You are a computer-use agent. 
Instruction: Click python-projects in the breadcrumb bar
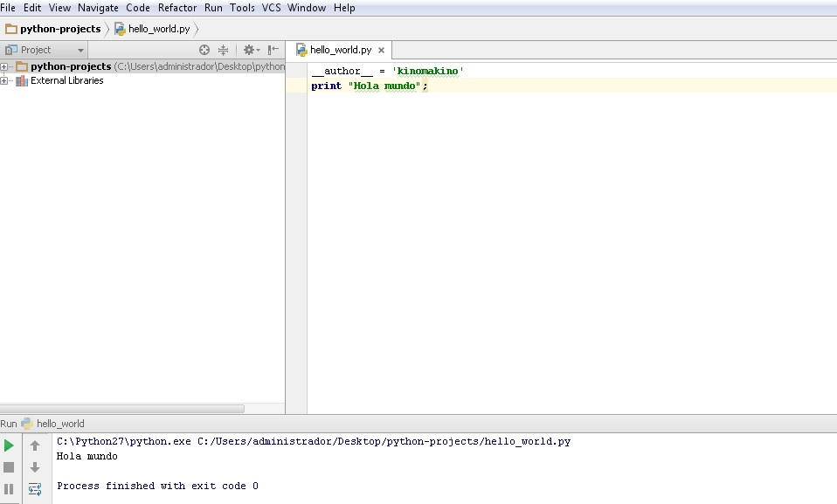59,29
